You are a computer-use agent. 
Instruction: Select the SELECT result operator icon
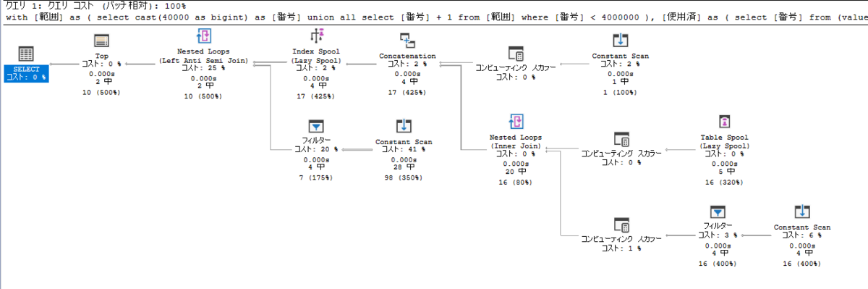25,53
